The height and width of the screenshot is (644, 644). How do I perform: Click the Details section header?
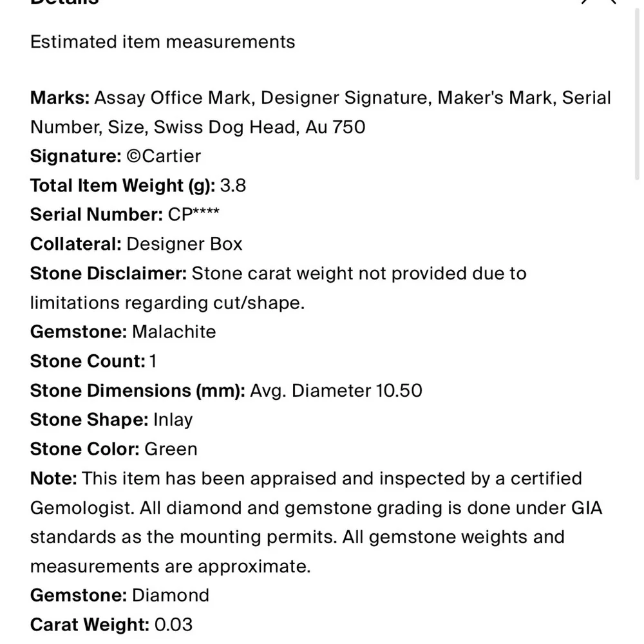64,2
